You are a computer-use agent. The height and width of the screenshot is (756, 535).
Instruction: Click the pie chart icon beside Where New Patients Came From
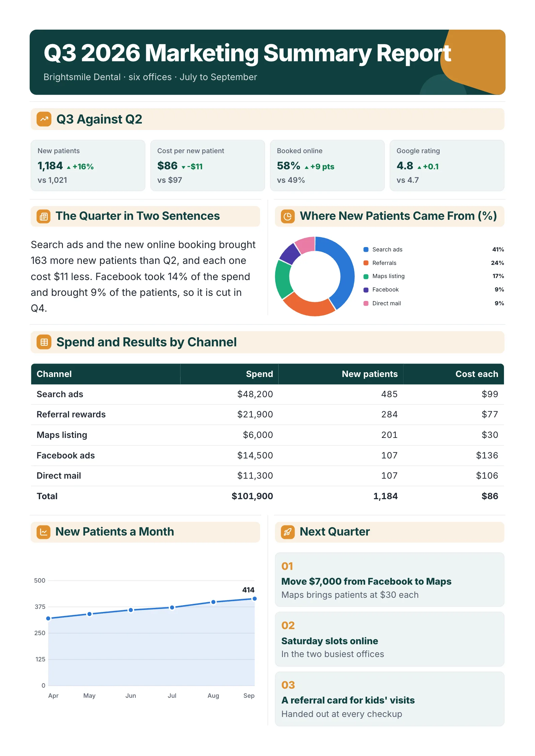tap(288, 216)
